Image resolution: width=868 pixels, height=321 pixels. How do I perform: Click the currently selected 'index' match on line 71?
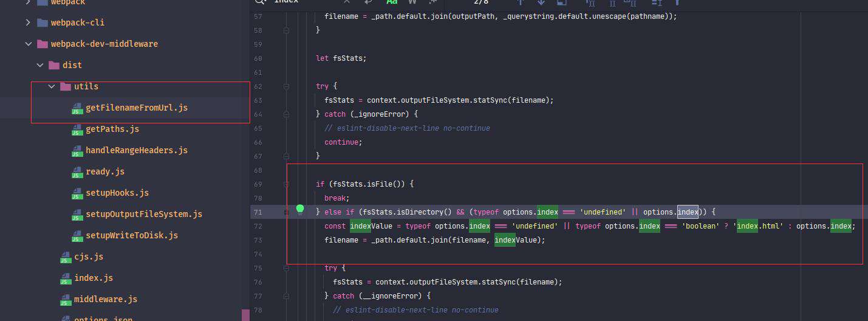[x=688, y=212]
